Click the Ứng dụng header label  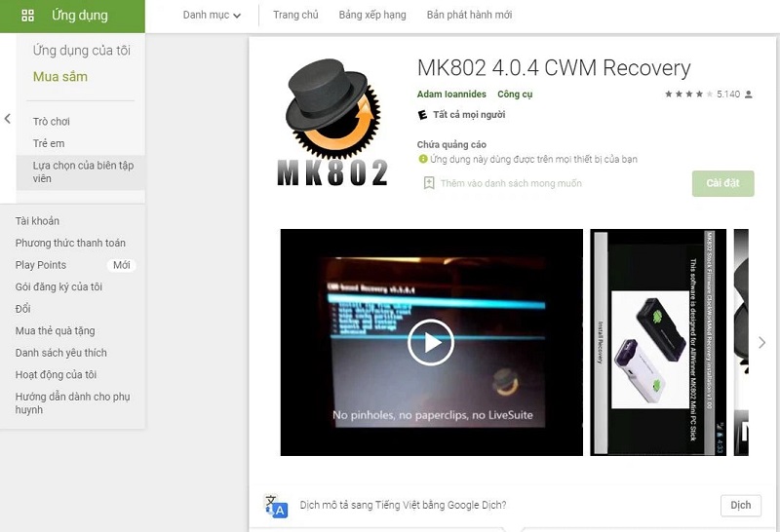click(x=80, y=16)
